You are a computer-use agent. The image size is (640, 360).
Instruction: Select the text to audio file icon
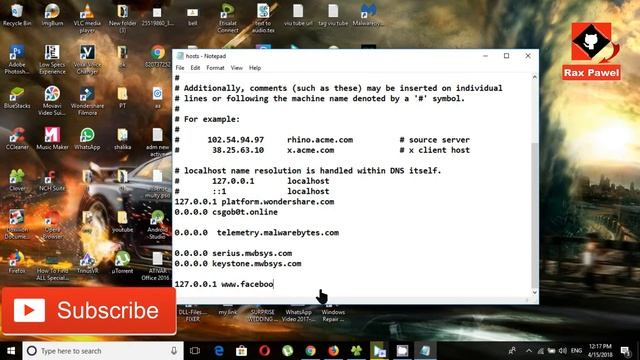[x=263, y=18]
